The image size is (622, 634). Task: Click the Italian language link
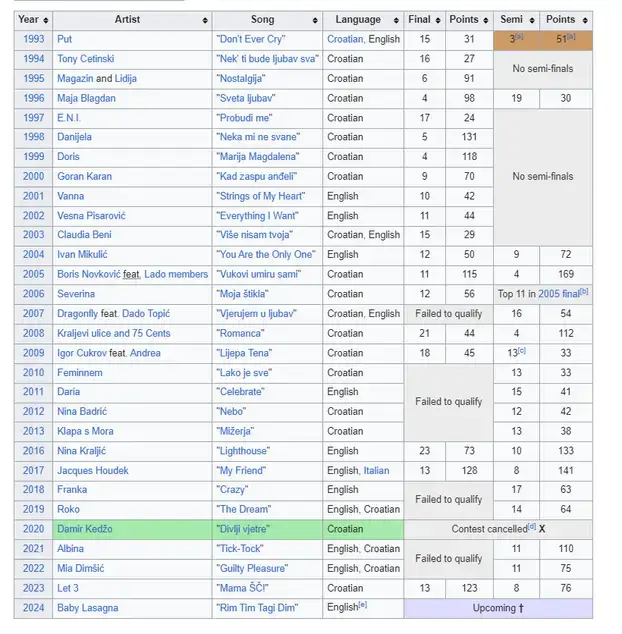(376, 471)
